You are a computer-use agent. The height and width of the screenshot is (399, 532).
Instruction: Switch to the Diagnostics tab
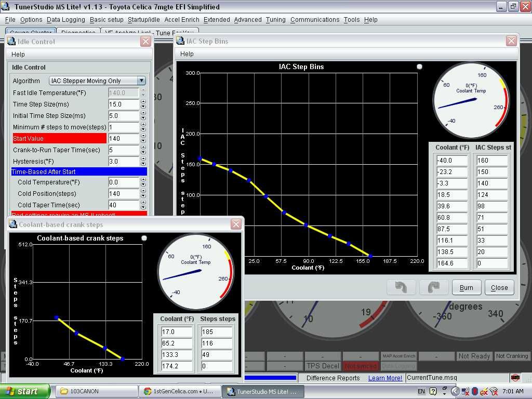pyautogui.click(x=78, y=32)
